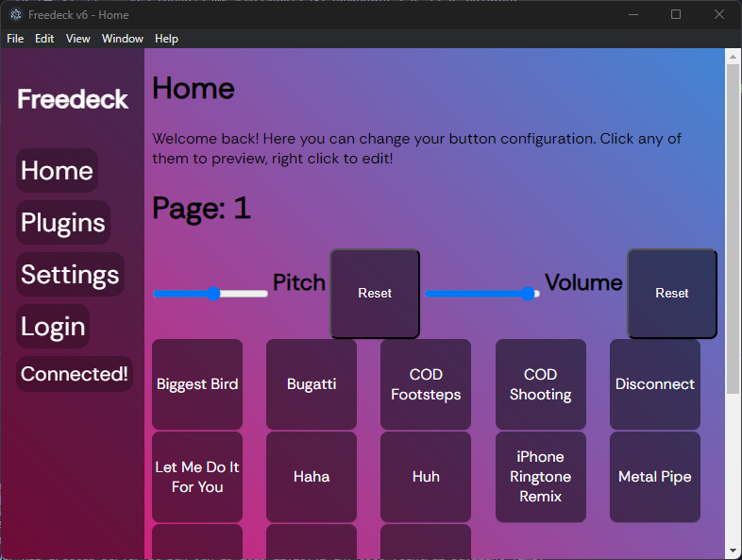Play the Biggest Bird sound
This screenshot has height=560, width=742.
197,384
